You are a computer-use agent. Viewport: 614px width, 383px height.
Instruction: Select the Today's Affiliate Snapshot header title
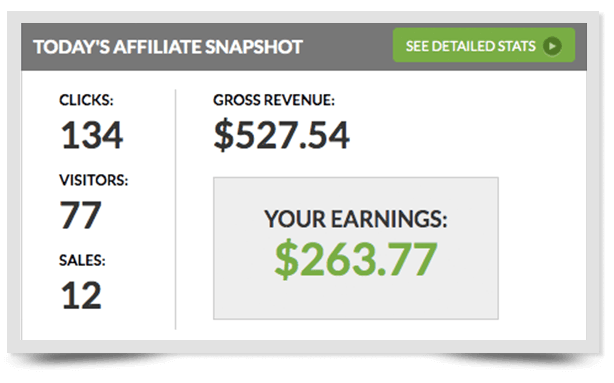(168, 47)
